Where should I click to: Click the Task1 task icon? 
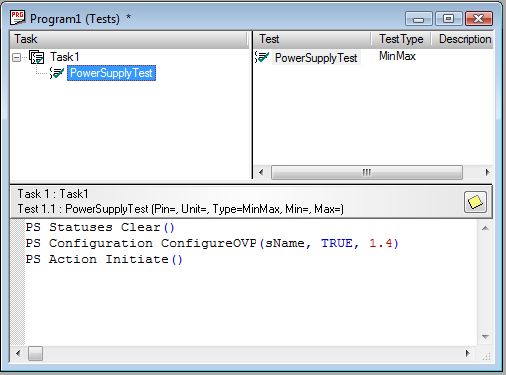pyautogui.click(x=36, y=57)
